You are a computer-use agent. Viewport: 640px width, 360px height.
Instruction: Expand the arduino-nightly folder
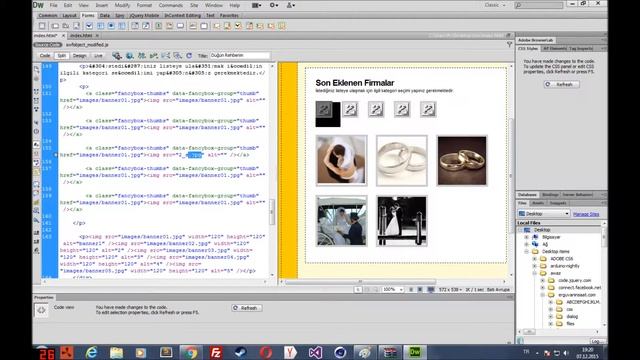535,266
